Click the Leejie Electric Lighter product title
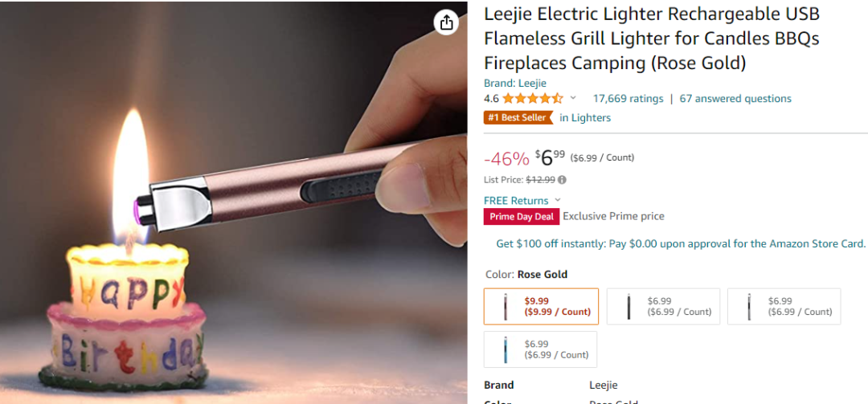868x404 pixels. point(651,39)
